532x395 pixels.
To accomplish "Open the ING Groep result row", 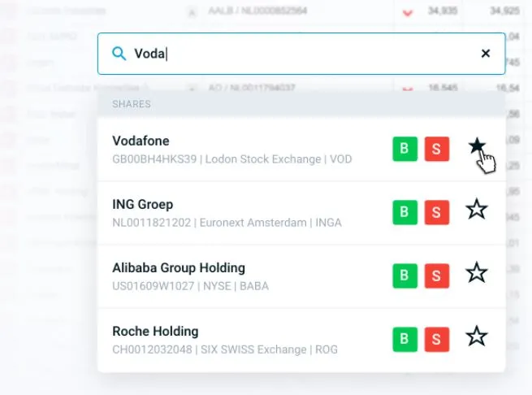I will coord(301,213).
